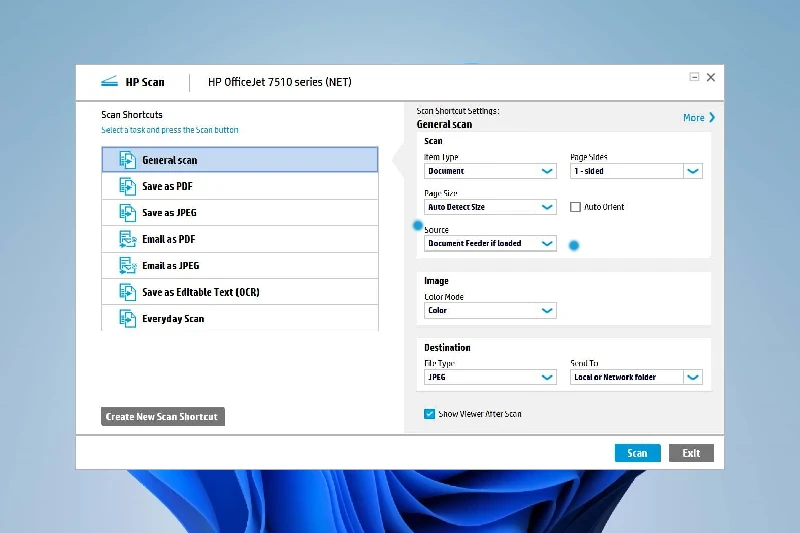
Task: Open the Item Type dropdown
Action: (x=490, y=171)
